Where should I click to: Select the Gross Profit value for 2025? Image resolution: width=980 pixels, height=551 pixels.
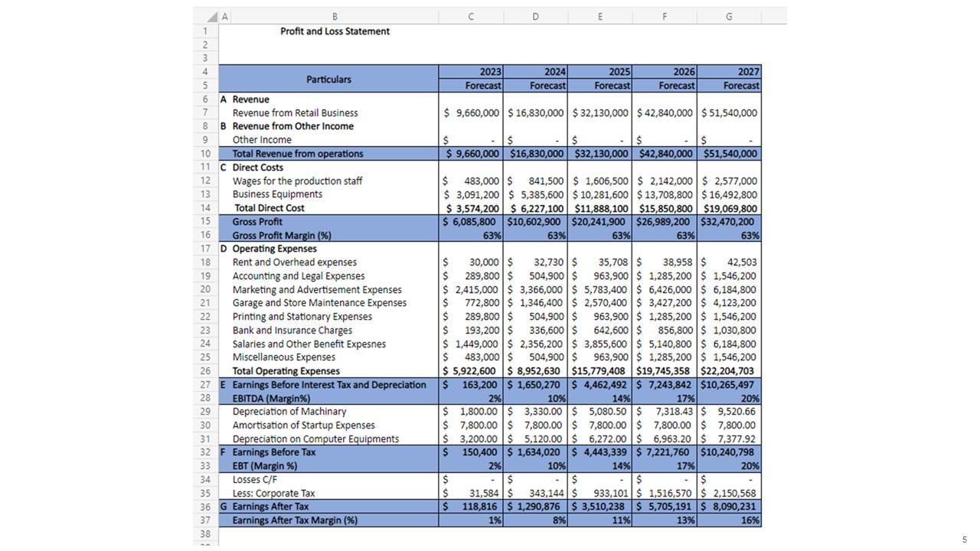tap(599, 222)
